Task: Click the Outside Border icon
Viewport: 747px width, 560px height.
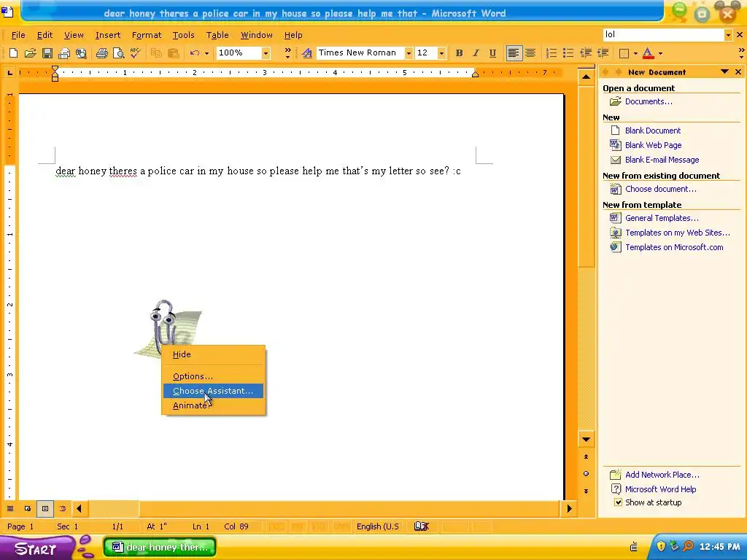Action: click(624, 52)
